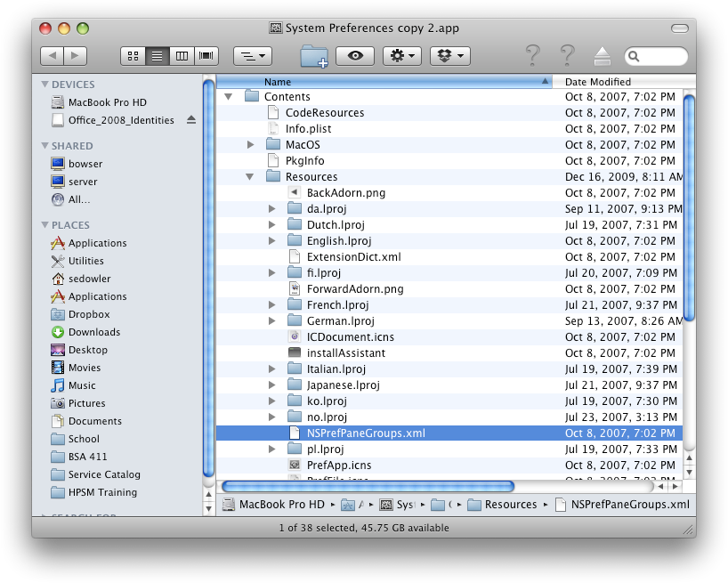Switch to column view
This screenshot has height=583, width=728.
(182, 56)
